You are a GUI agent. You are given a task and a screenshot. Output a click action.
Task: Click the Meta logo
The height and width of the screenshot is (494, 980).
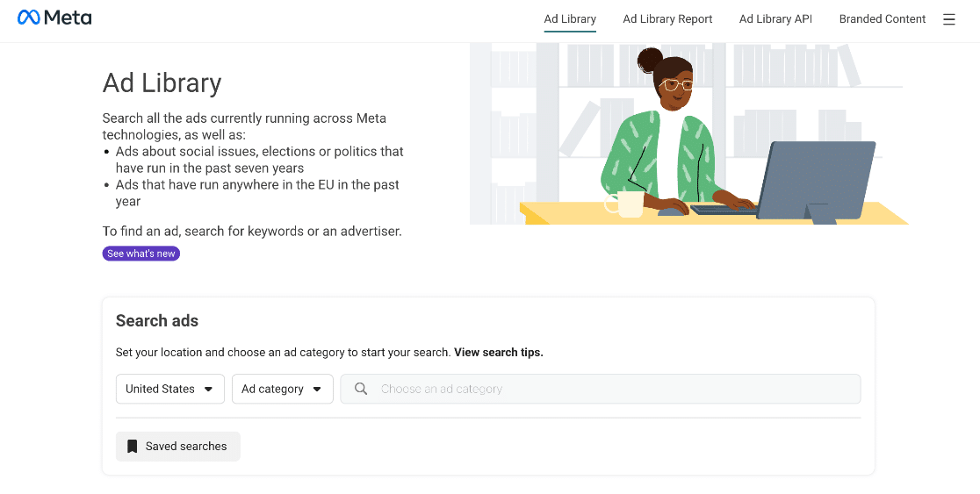tap(54, 18)
